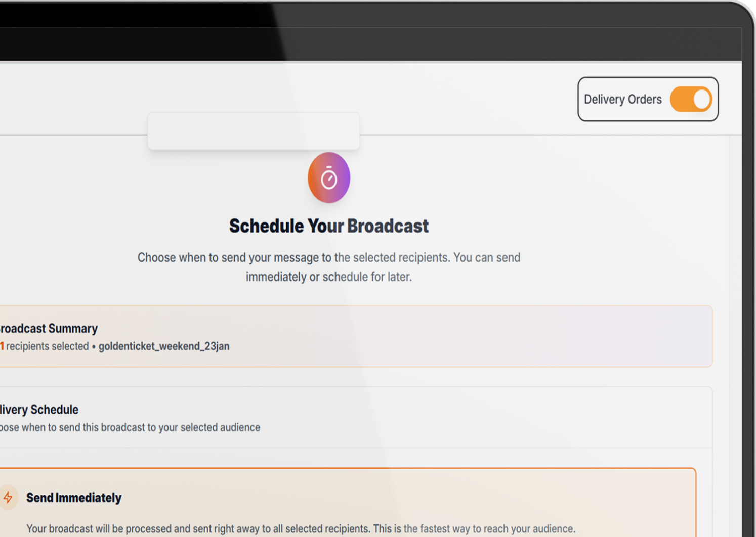The width and height of the screenshot is (756, 537).
Task: Click the orange recipient count number
Action: pos(2,346)
